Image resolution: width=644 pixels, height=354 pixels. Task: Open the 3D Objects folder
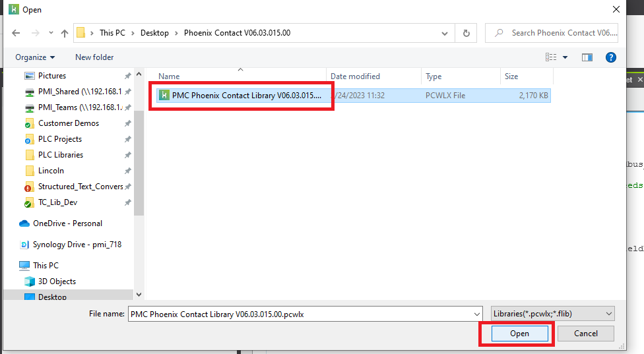[x=57, y=281]
